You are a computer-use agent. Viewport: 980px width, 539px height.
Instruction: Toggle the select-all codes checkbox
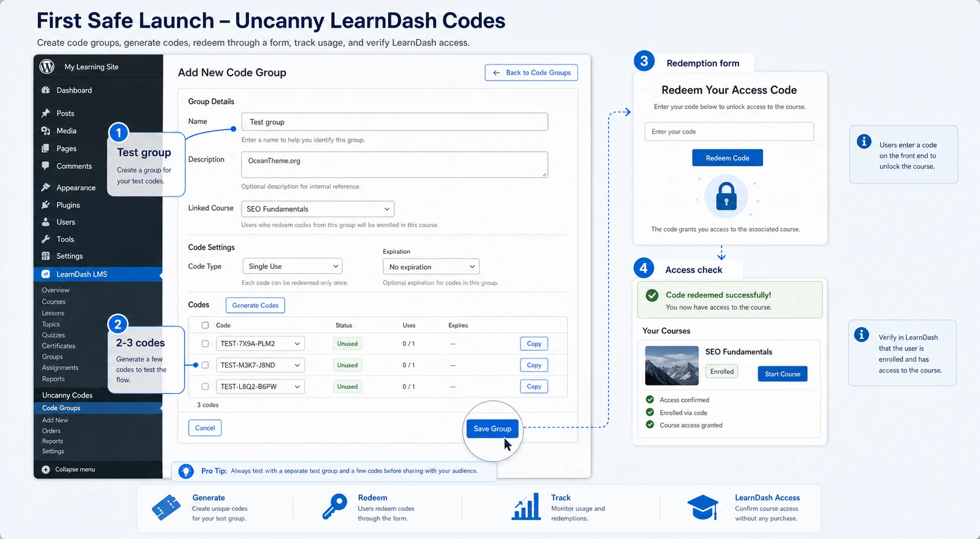[x=205, y=325]
